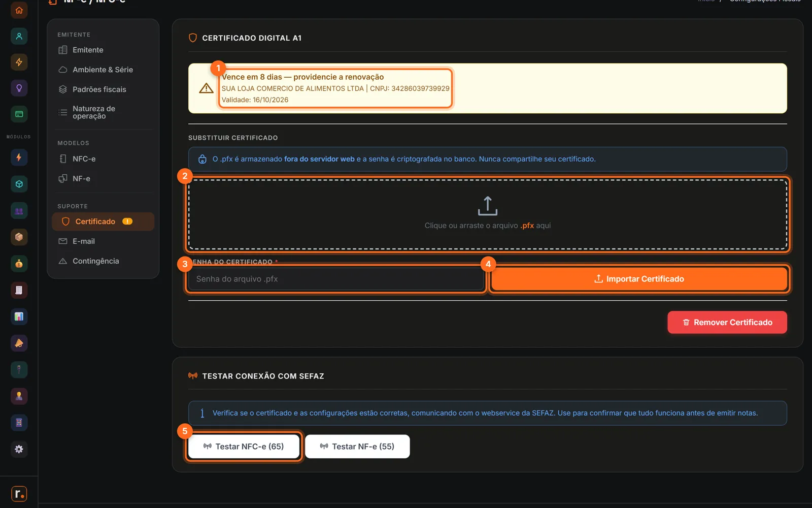812x508 pixels.
Task: Open the home icon in the sidebar
Action: pos(19,10)
